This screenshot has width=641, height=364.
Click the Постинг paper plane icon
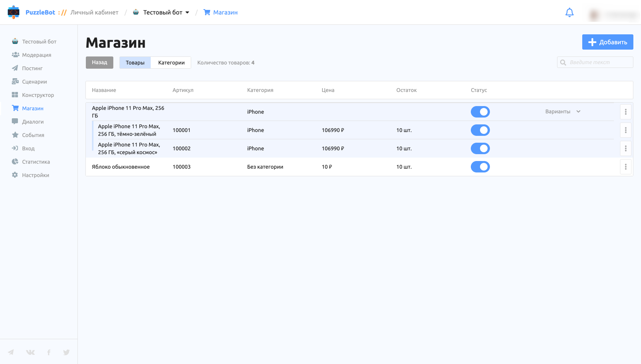15,68
